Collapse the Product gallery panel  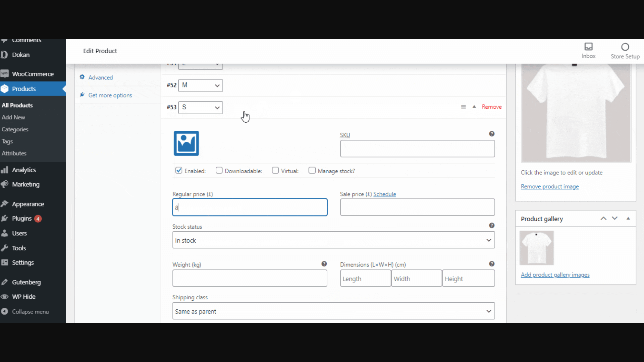[x=628, y=219]
